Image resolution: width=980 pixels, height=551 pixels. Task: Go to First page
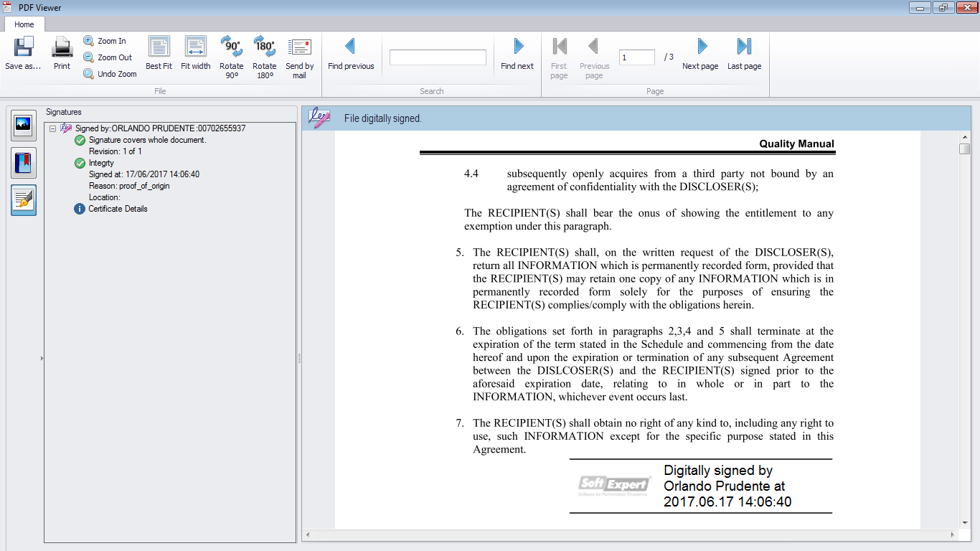click(x=559, y=57)
